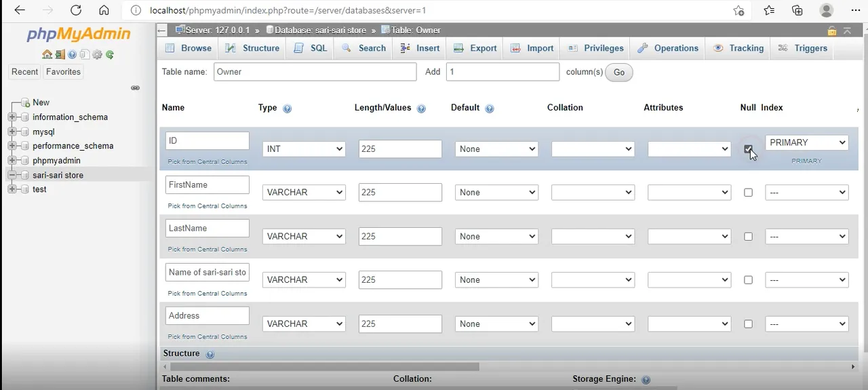The image size is (868, 390).
Task: Open the Type dropdown for FirstName
Action: pos(304,193)
